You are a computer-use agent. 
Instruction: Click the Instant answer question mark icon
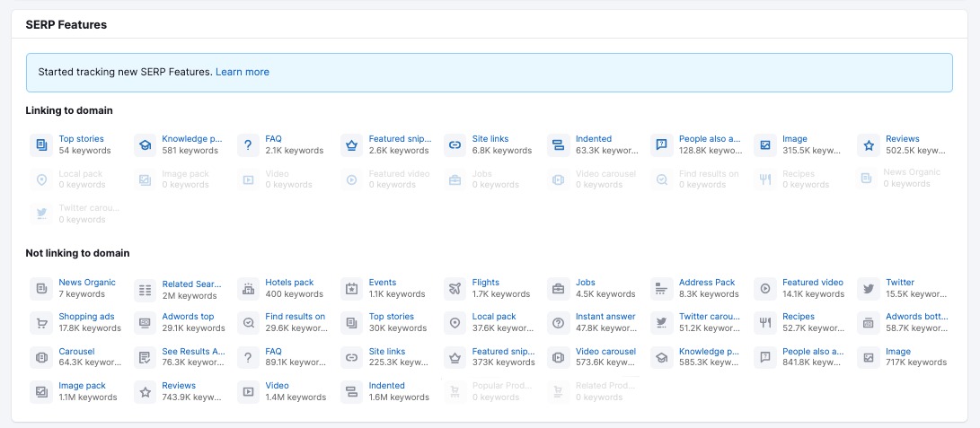(558, 322)
